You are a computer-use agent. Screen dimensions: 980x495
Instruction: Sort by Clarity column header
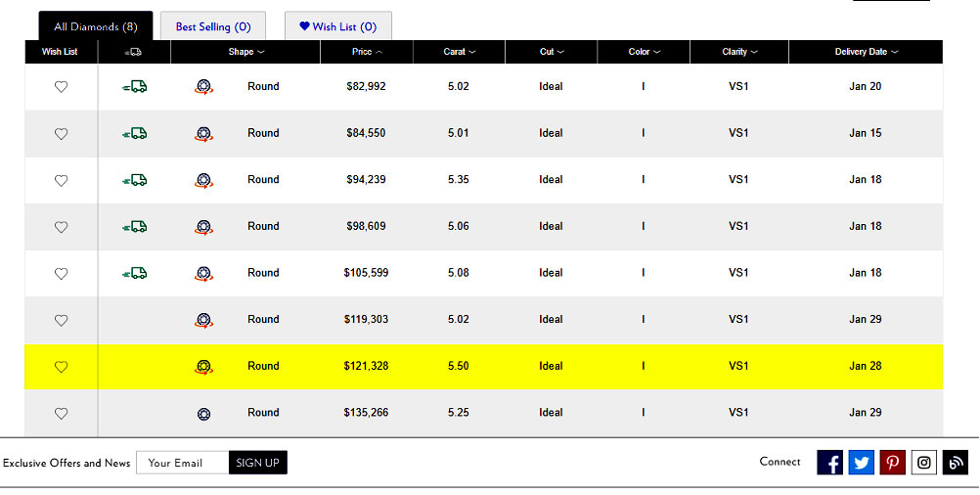(739, 52)
